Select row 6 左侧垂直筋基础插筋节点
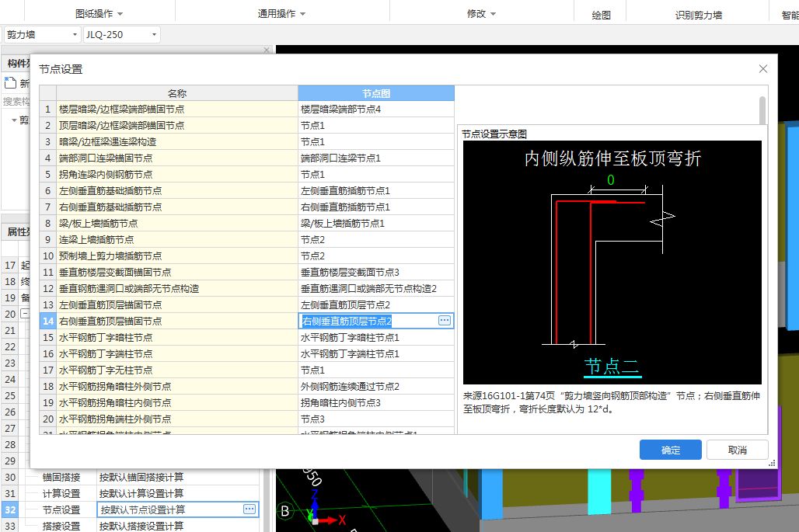 point(176,190)
